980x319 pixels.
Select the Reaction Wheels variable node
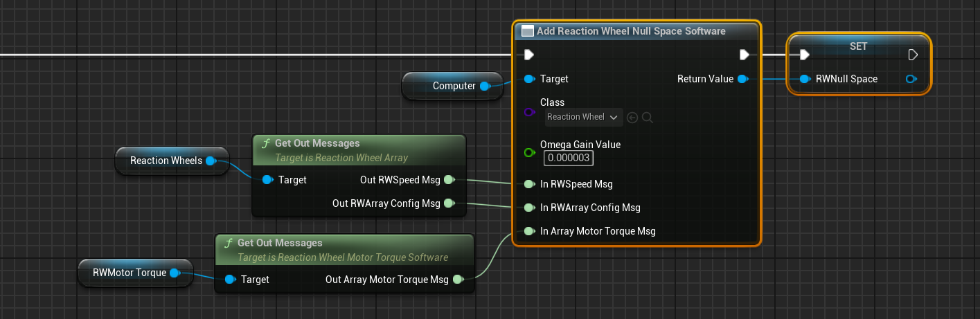[x=166, y=161]
